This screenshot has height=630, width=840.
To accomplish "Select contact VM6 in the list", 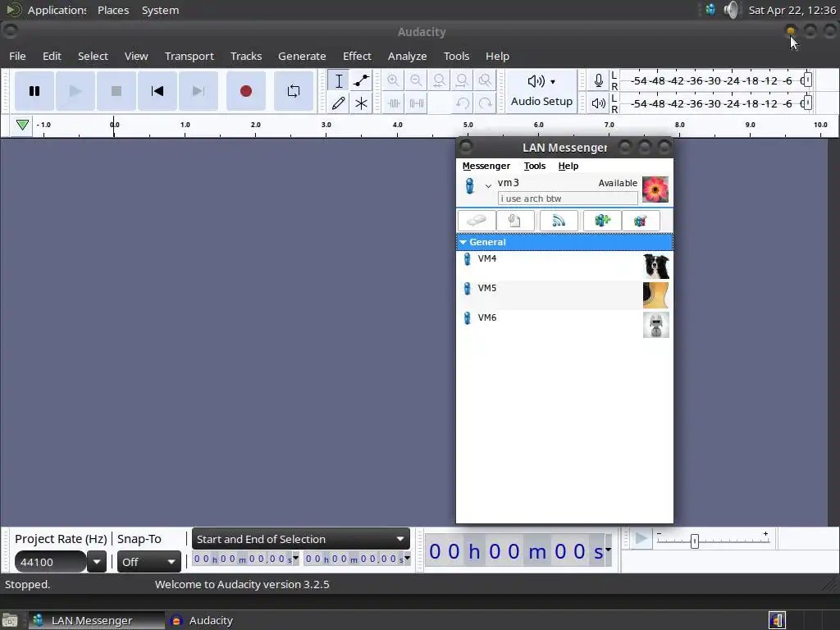I will pyautogui.click(x=564, y=325).
